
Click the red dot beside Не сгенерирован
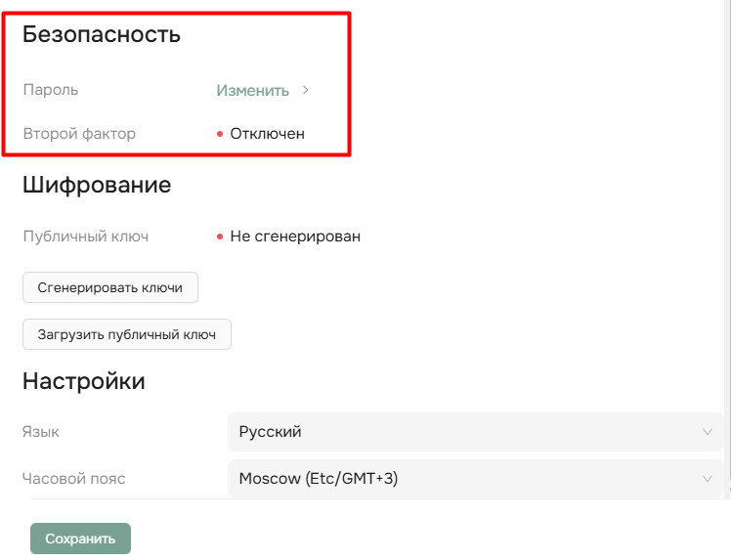coord(220,237)
